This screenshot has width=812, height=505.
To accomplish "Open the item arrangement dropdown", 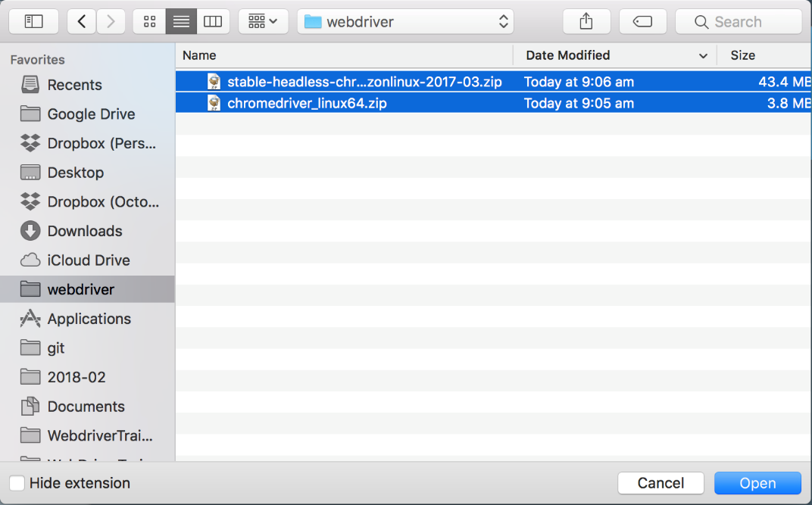I will click(x=262, y=22).
